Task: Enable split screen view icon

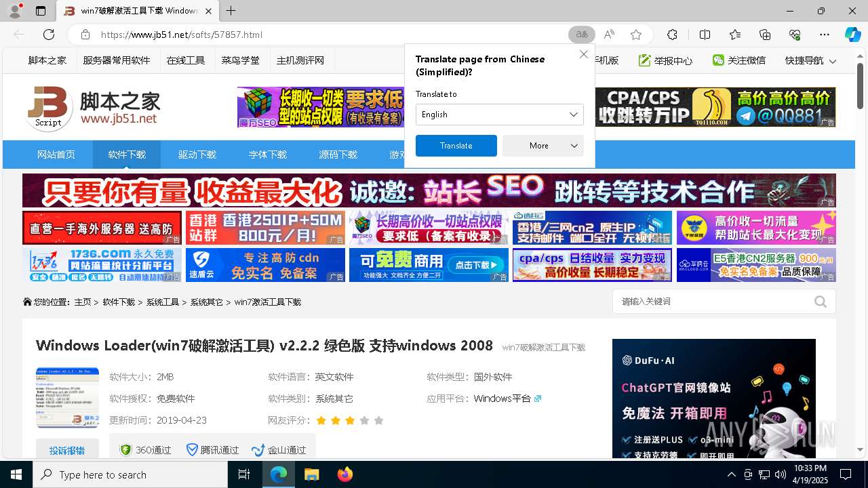Action: point(705,35)
